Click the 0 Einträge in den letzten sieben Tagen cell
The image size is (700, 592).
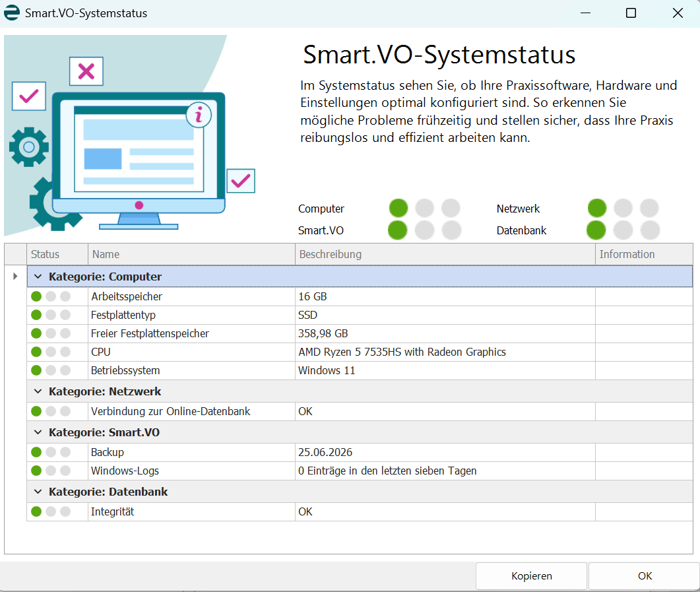tap(445, 471)
